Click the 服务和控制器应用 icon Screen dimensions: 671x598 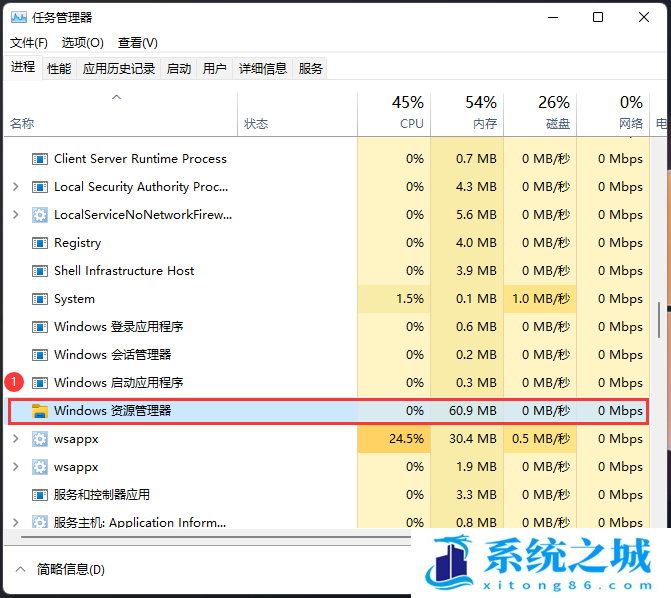[40, 495]
